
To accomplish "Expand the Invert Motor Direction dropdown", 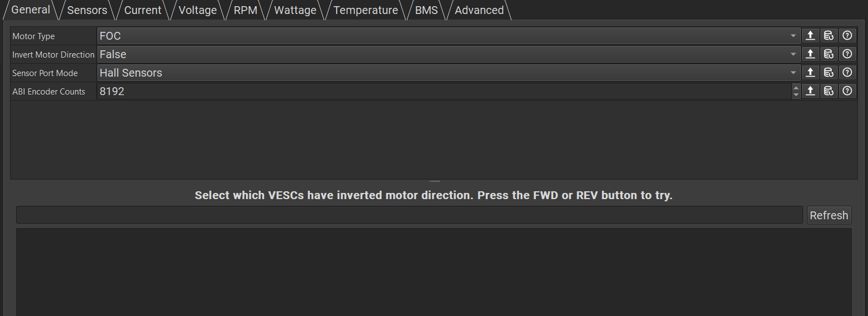I will coord(449,54).
